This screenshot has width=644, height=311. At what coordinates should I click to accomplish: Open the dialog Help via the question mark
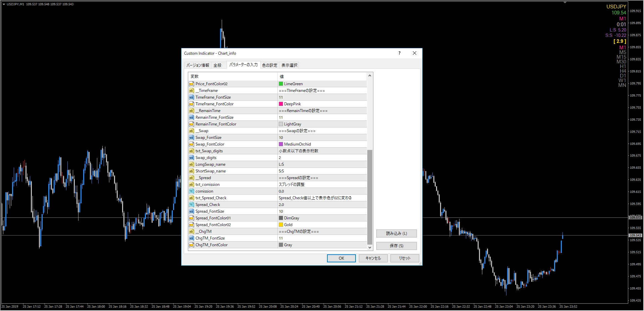[x=399, y=53]
